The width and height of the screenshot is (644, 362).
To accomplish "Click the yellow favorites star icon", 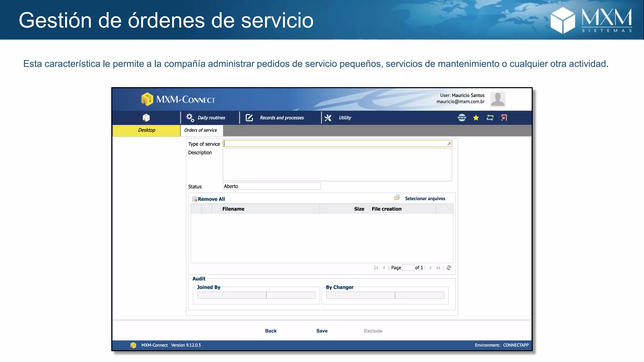I will [476, 118].
